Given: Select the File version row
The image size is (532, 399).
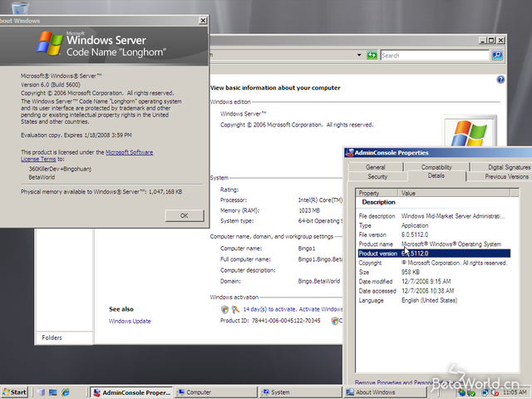Looking at the screenshot, I should click(434, 234).
